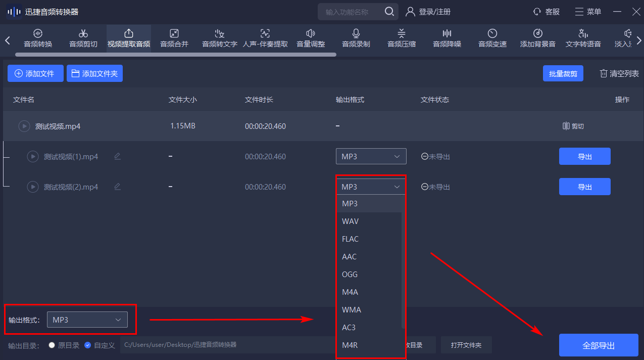
Task: Select the 文字转语音 text-to-speech tool
Action: pyautogui.click(x=583, y=38)
